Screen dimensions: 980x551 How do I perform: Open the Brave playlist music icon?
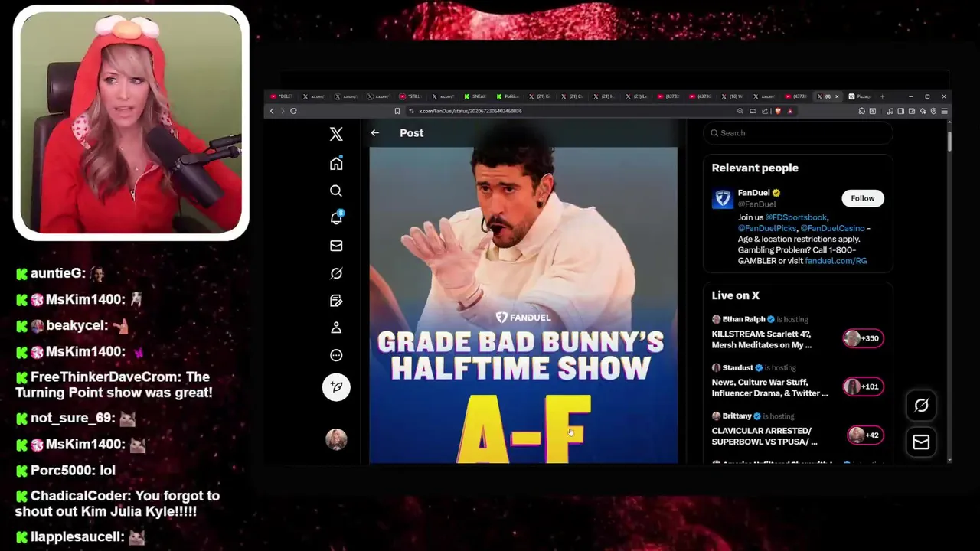point(890,111)
